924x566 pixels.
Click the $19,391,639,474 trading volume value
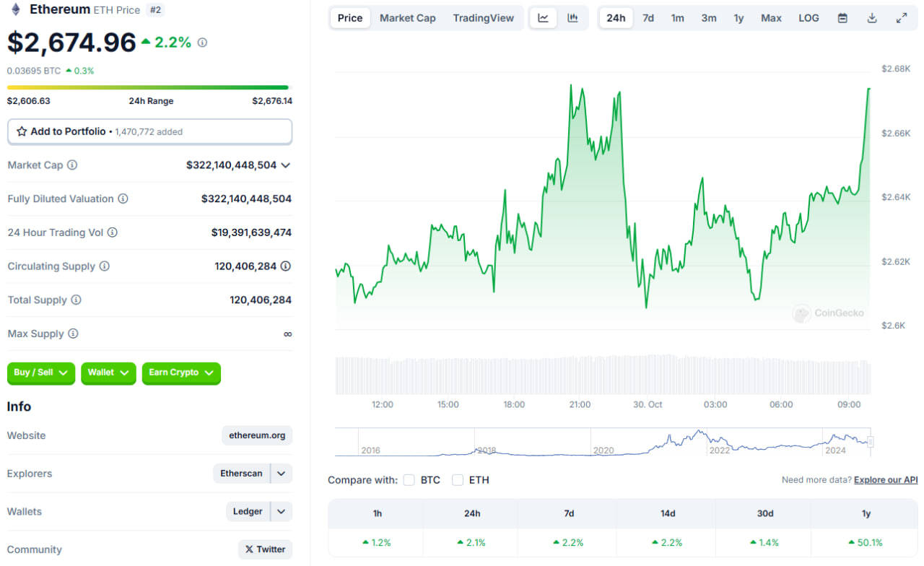point(251,232)
